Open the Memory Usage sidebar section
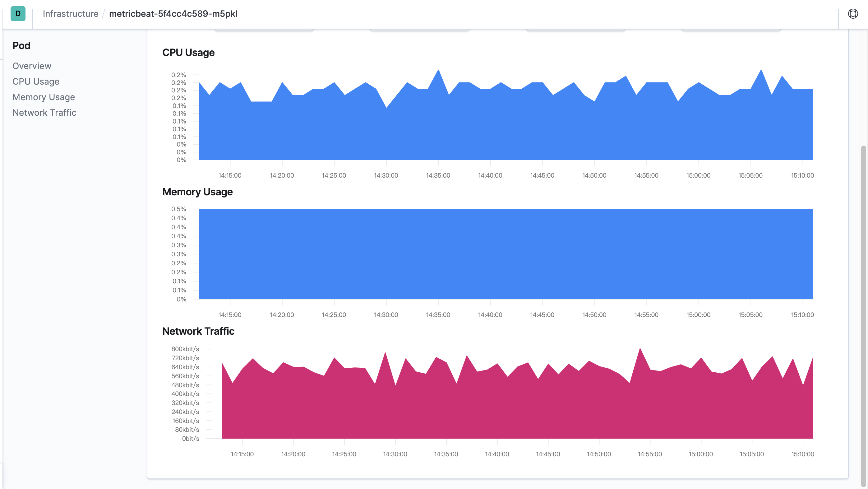 44,97
